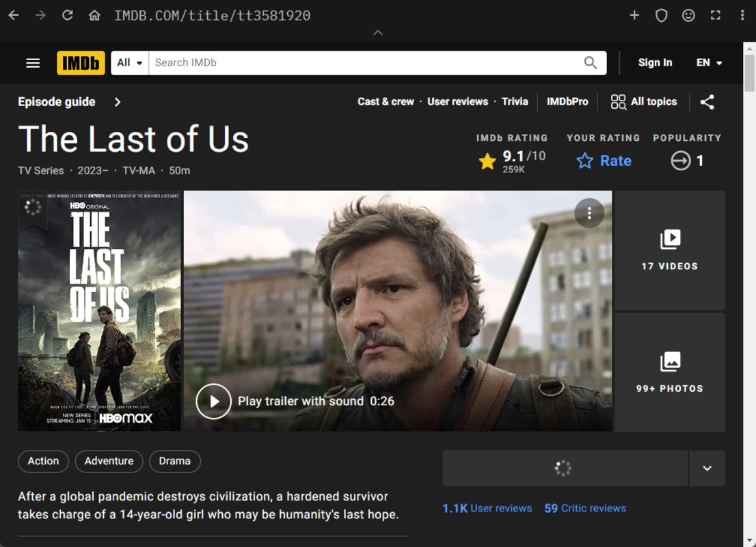The image size is (756, 547).
Task: Click the 'The Last of Us' title heading
Action: click(x=133, y=139)
